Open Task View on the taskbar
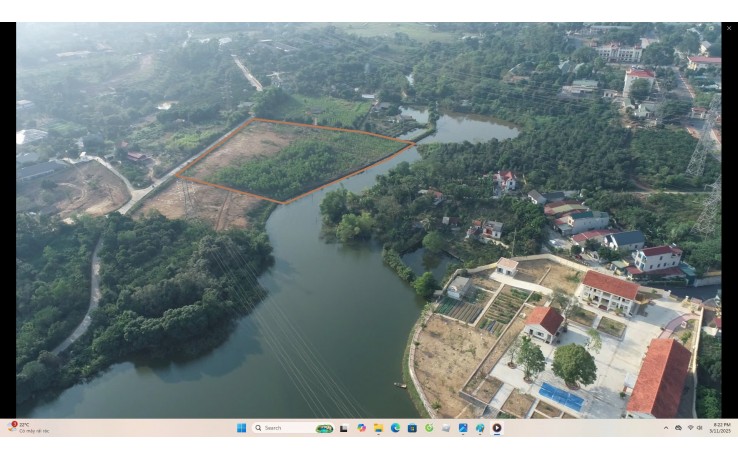 [x=344, y=428]
